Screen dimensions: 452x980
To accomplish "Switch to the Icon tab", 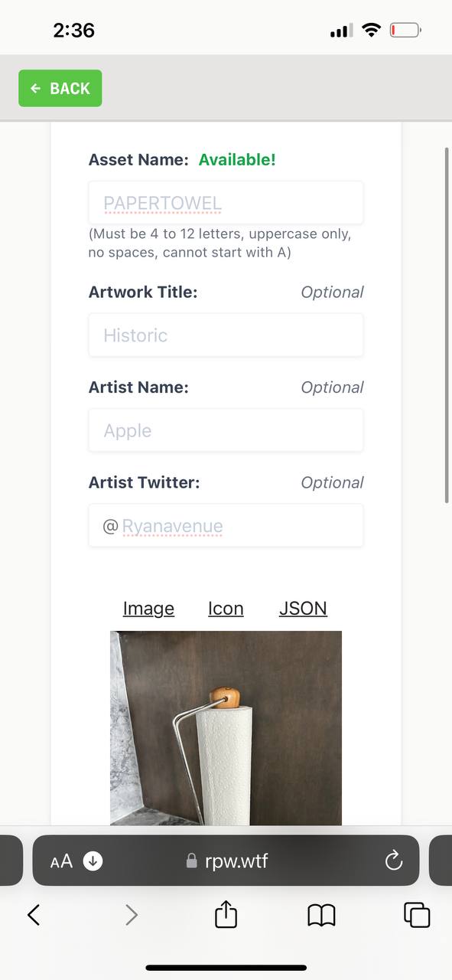I will 226,608.
